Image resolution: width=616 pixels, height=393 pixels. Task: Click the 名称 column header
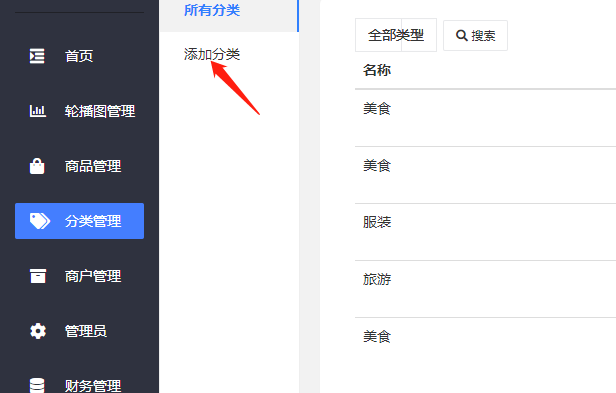(x=377, y=70)
